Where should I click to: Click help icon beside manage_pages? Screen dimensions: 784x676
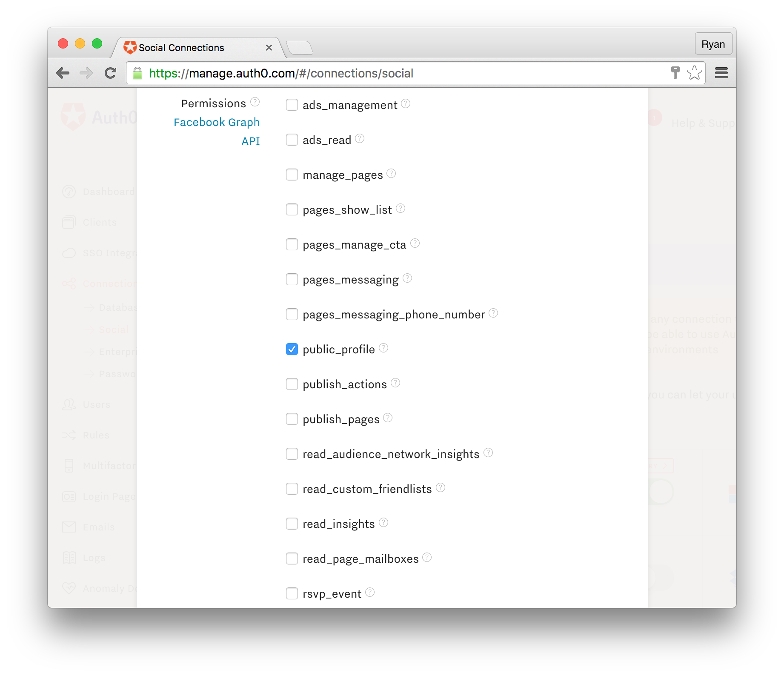tap(391, 173)
